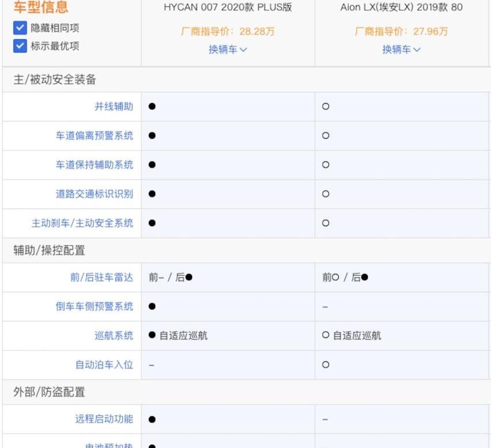The height and width of the screenshot is (448, 491).
Task: Click Aion LX optional circle for 道路交通标识识别
Action: 326,194
